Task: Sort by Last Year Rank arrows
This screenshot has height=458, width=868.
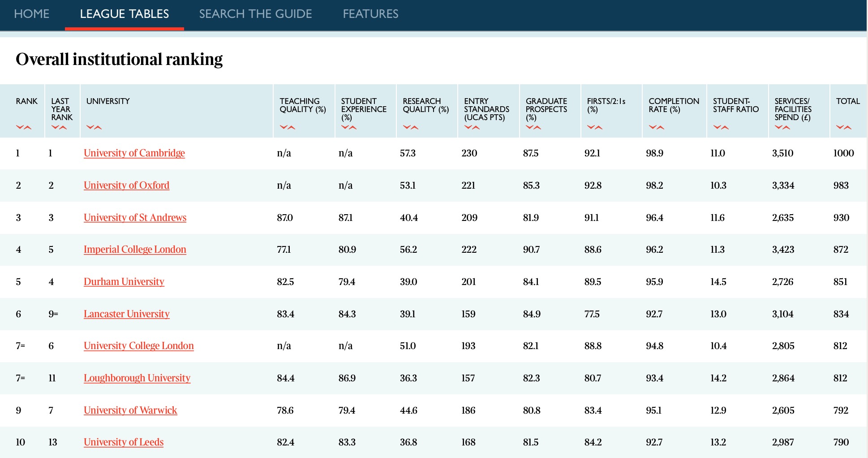Action: [x=59, y=127]
